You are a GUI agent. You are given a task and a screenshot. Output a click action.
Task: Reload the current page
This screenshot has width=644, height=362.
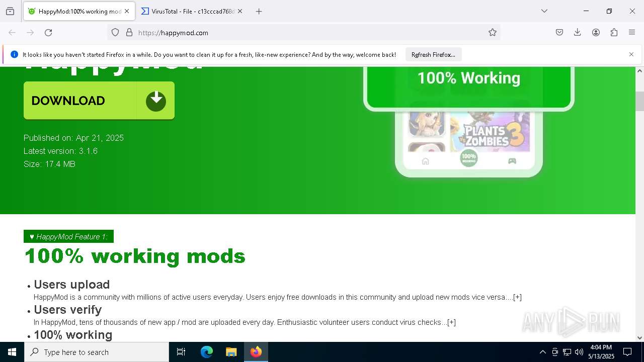(x=48, y=33)
